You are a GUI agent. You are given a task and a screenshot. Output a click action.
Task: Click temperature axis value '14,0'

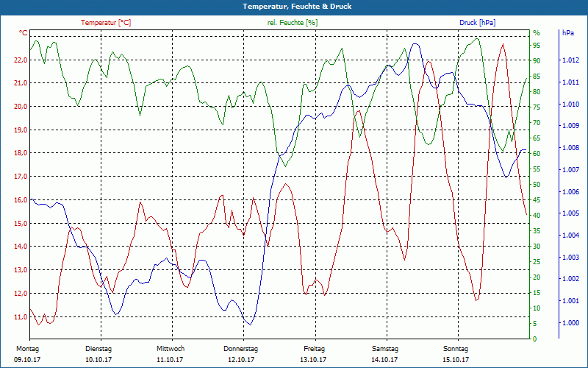(21, 247)
